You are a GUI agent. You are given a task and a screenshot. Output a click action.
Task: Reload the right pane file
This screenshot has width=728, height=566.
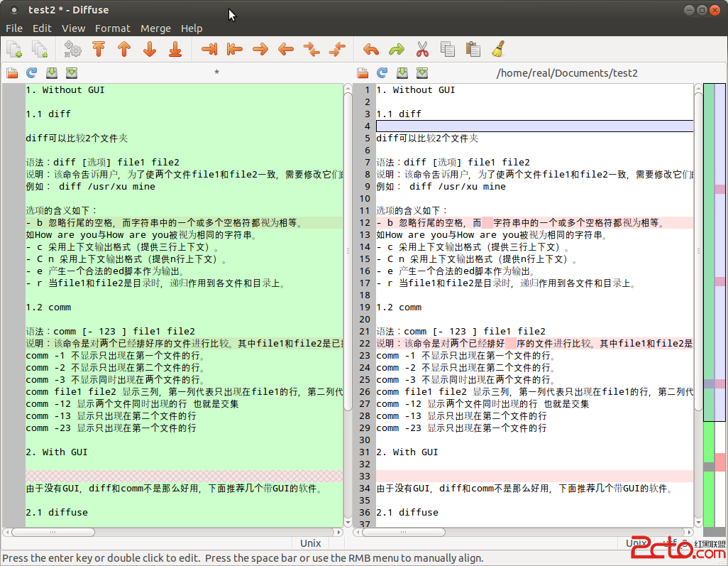pos(382,73)
